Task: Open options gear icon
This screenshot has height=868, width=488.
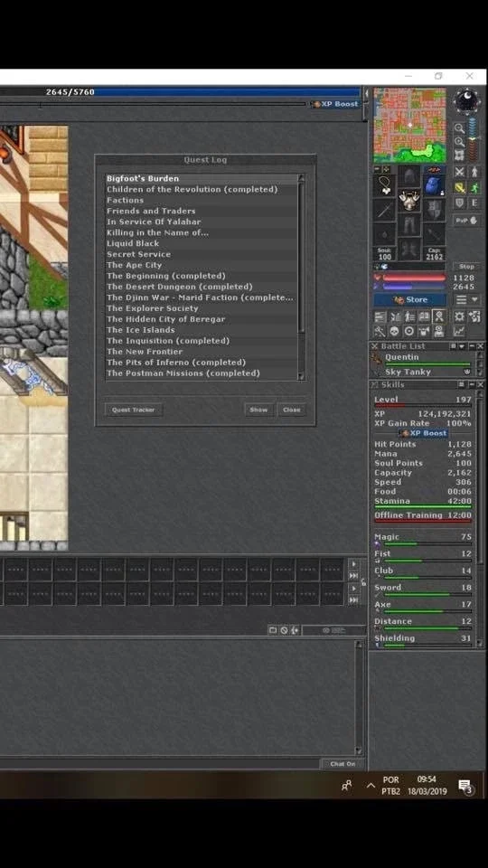Action: coord(459,316)
